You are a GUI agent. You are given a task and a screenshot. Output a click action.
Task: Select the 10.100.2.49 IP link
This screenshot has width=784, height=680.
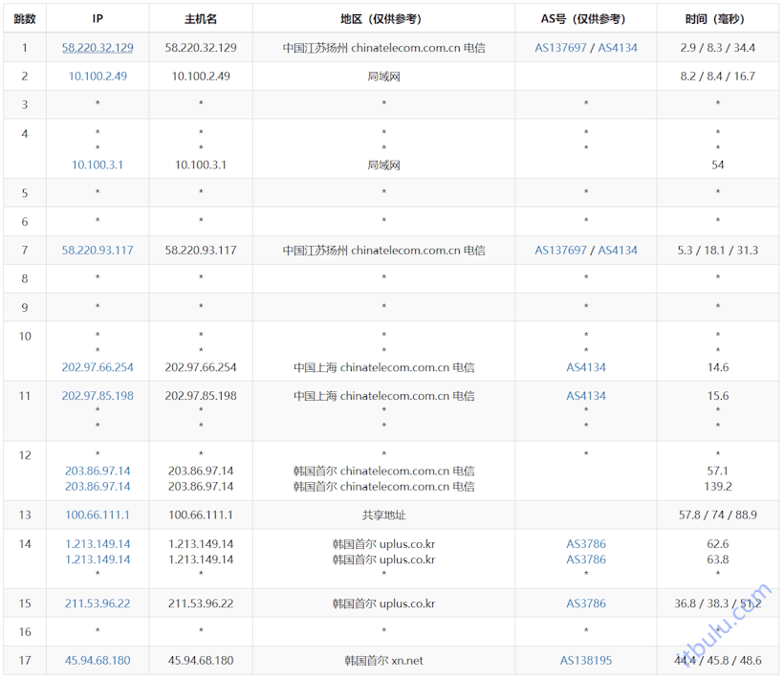(x=97, y=76)
